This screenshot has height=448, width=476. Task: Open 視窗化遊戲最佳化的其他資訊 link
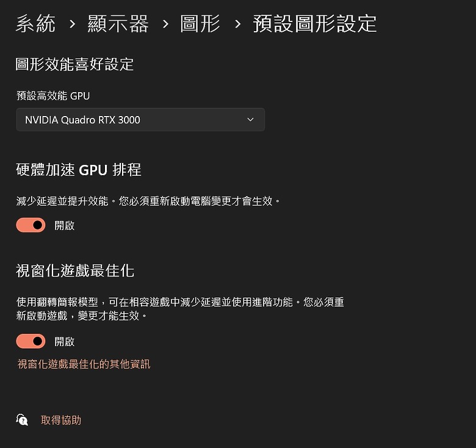[84, 364]
